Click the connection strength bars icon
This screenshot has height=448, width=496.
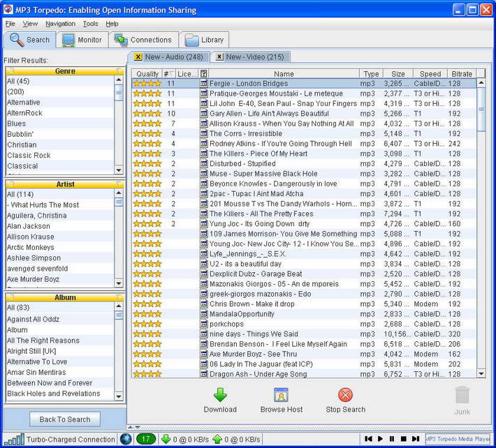(x=14, y=440)
